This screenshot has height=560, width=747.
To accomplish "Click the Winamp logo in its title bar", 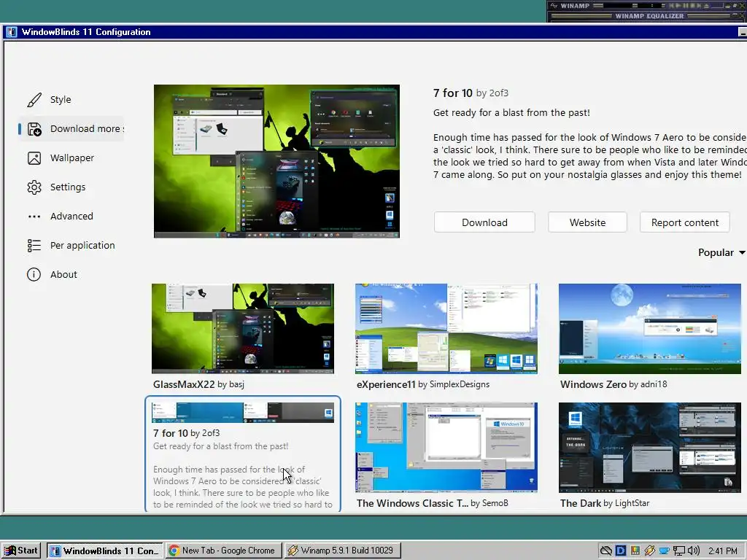I will pyautogui.click(x=554, y=6).
